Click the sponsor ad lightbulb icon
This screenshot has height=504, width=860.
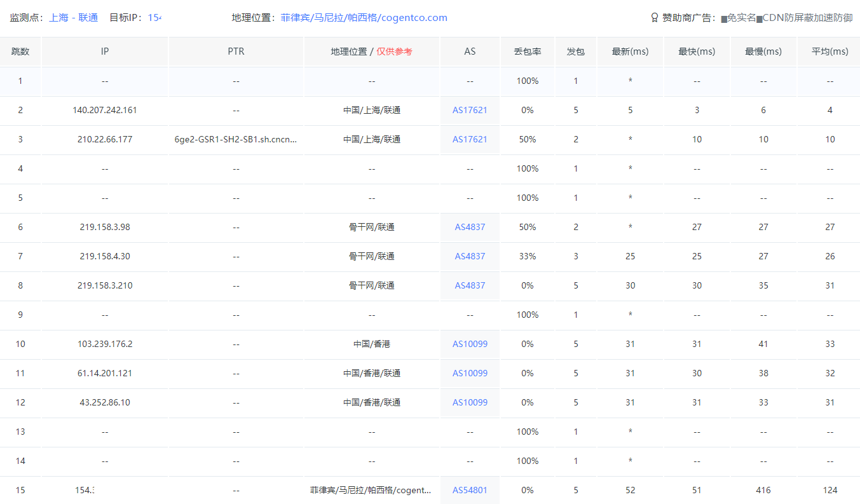pos(655,18)
